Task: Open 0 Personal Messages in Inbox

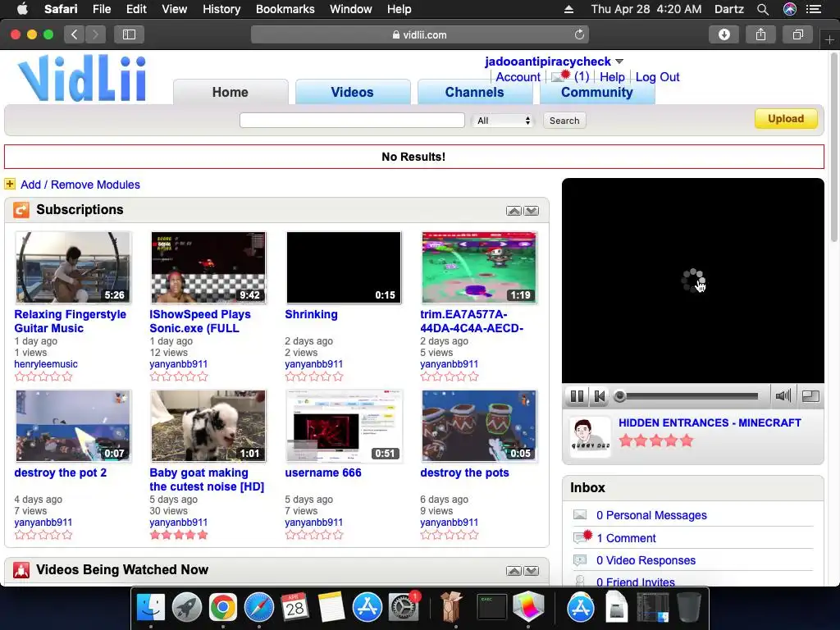Action: pyautogui.click(x=651, y=515)
